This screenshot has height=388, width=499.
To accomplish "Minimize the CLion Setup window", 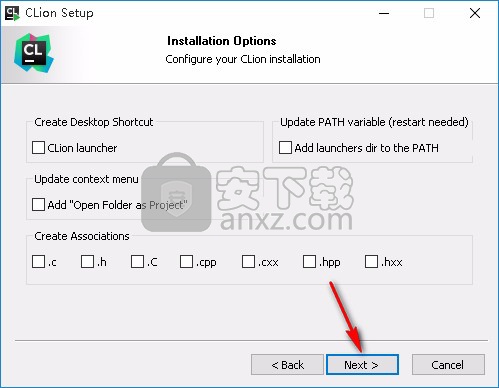I will click(x=384, y=13).
